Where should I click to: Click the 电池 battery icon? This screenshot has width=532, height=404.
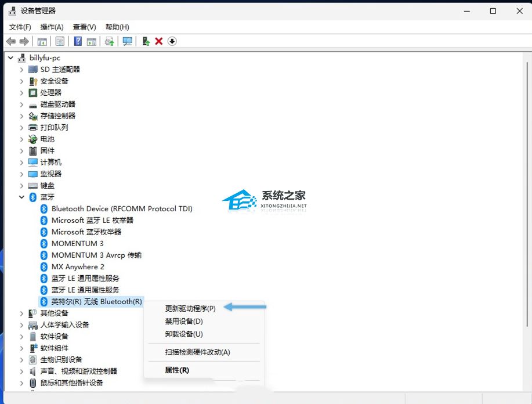click(33, 139)
